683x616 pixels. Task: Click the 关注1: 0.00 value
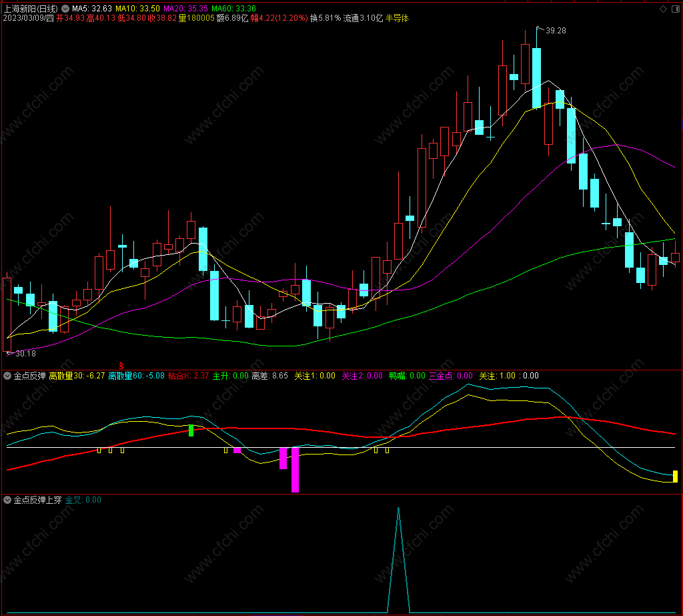click(x=315, y=376)
